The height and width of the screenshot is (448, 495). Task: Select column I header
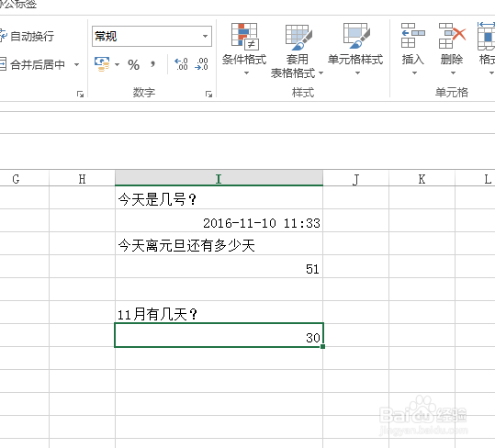219,179
